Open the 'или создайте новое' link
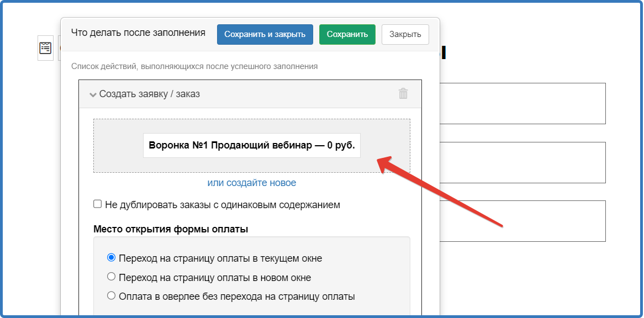 click(252, 183)
